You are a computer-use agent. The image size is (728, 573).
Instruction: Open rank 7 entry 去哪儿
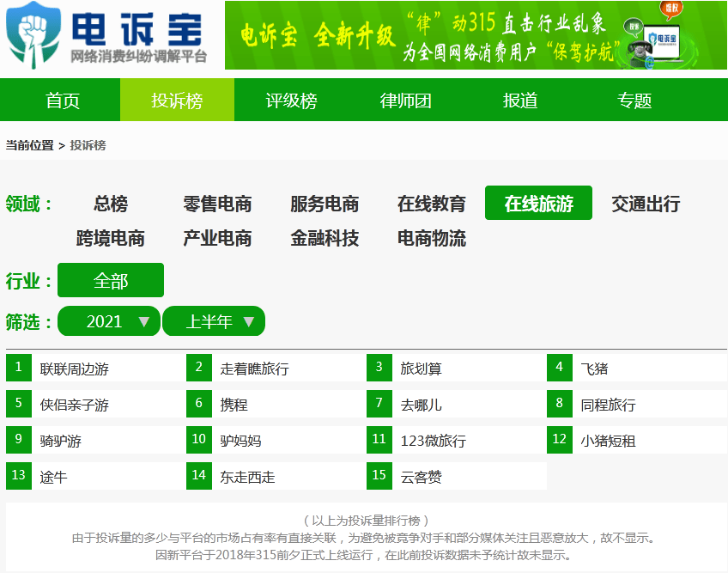tap(457, 404)
